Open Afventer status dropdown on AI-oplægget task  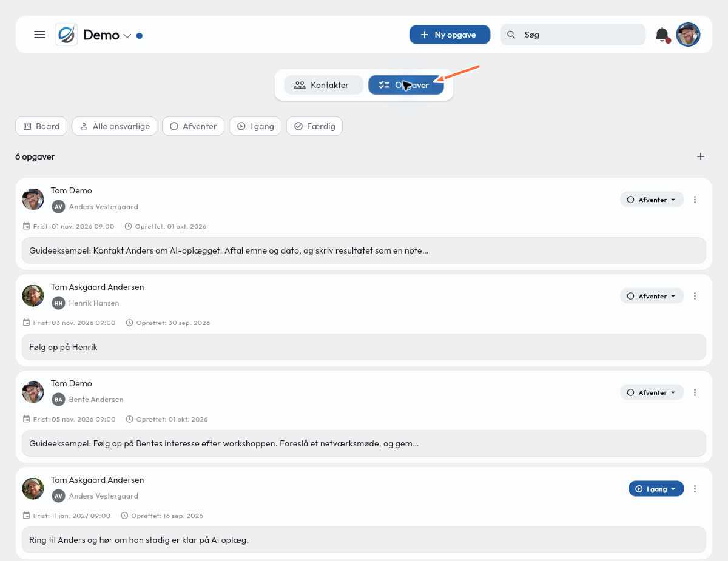(x=652, y=200)
